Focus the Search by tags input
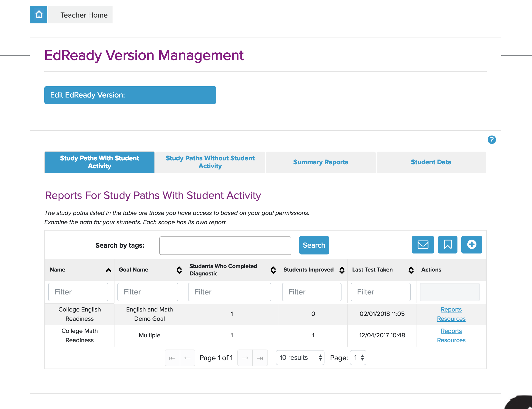This screenshot has height=409, width=532. (x=225, y=245)
